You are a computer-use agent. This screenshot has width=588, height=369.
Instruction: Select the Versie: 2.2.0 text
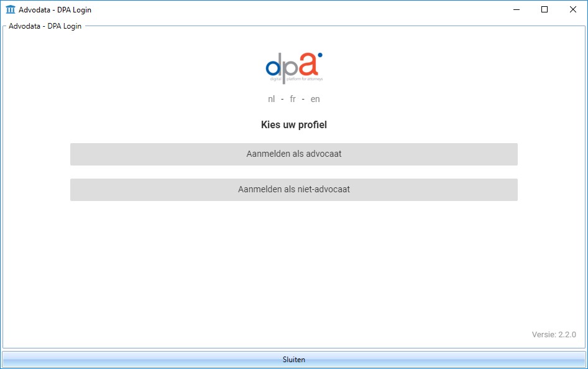[x=554, y=335]
